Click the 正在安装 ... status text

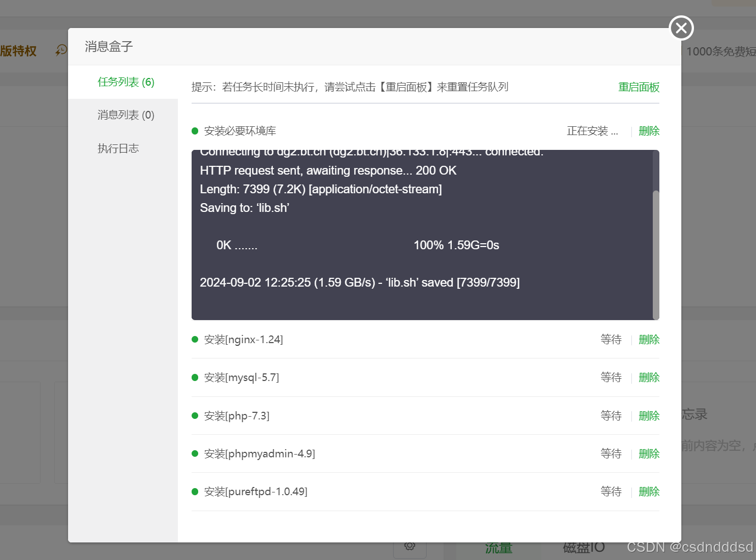(x=592, y=131)
